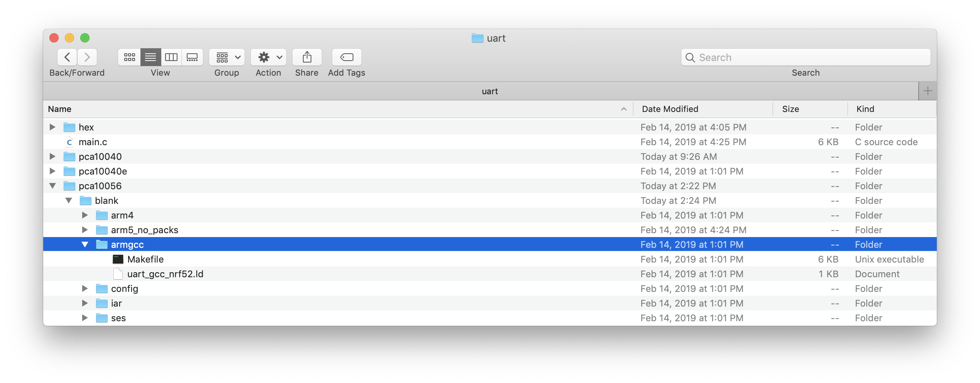Image resolution: width=980 pixels, height=383 pixels.
Task: Switch to gallery view mode
Action: click(x=192, y=58)
